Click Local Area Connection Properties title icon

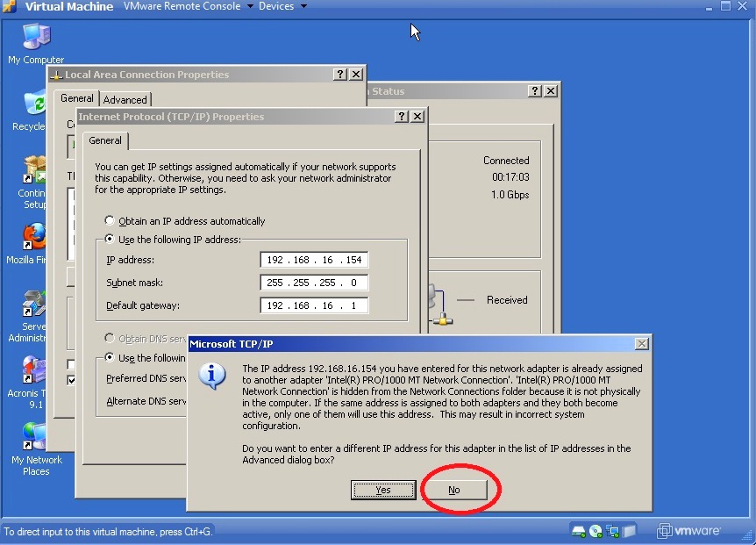56,75
